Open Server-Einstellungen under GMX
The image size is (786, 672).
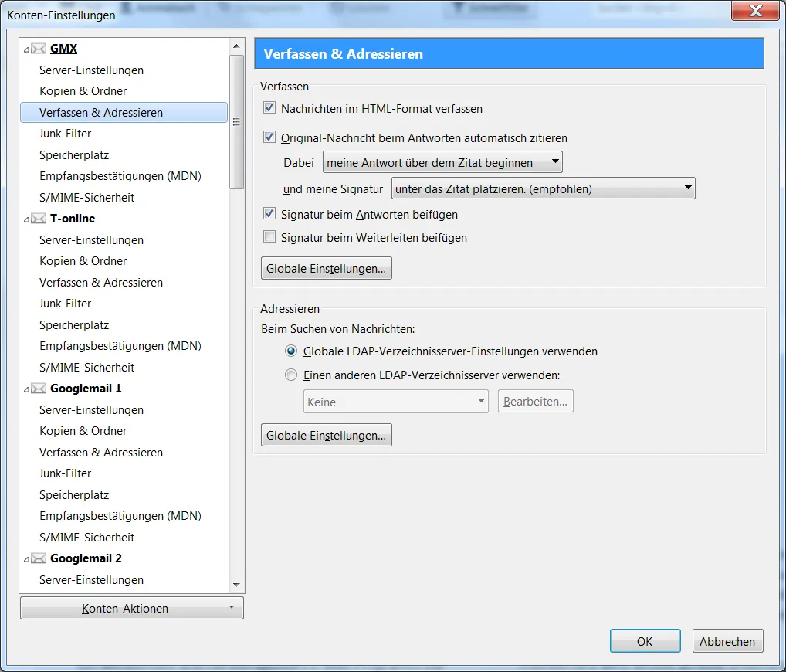92,70
